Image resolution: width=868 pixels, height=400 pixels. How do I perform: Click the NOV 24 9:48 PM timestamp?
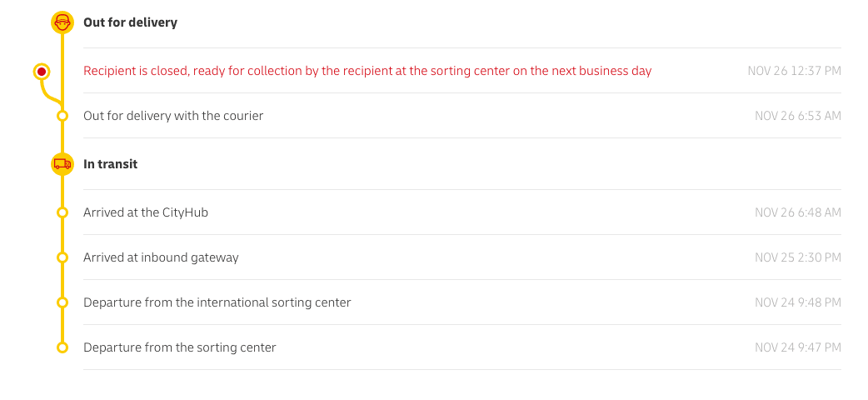point(797,302)
